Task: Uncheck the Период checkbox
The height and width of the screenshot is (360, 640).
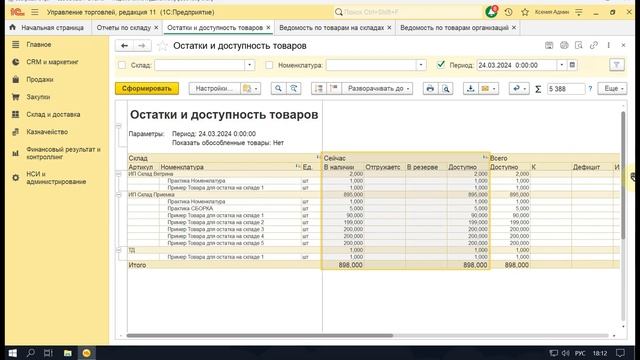Action: (441, 64)
